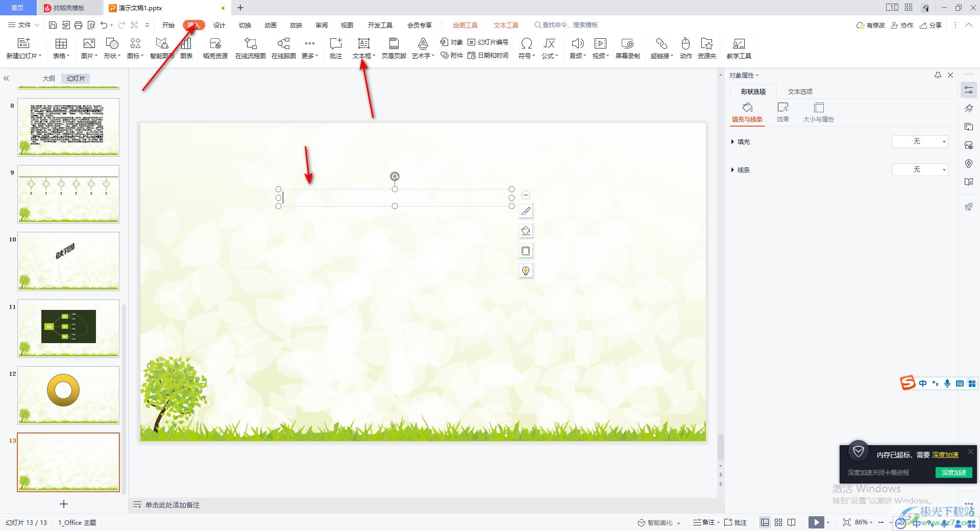Open the Design ribbon tab
Screen dimensions: 980x531
(x=219, y=25)
